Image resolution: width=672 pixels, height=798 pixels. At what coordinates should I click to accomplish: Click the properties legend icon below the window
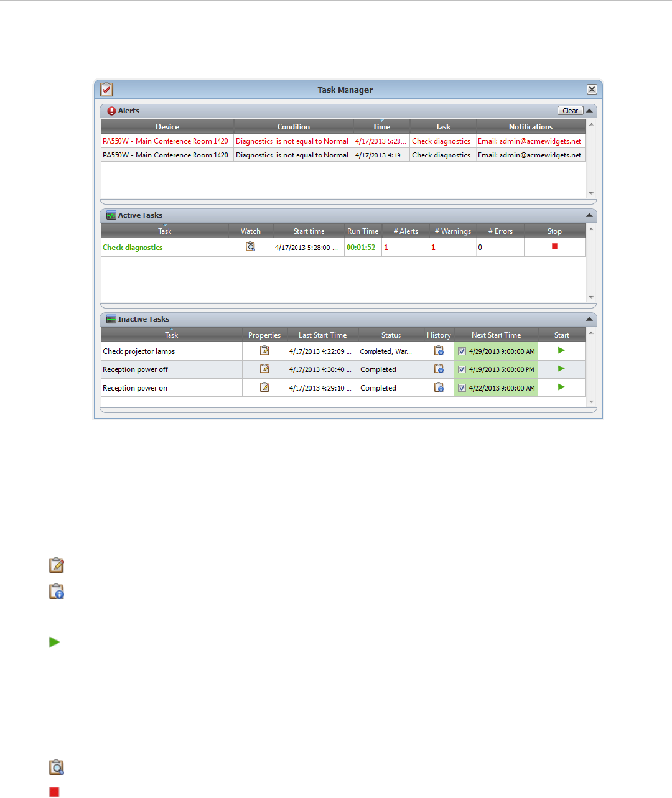click(x=57, y=565)
